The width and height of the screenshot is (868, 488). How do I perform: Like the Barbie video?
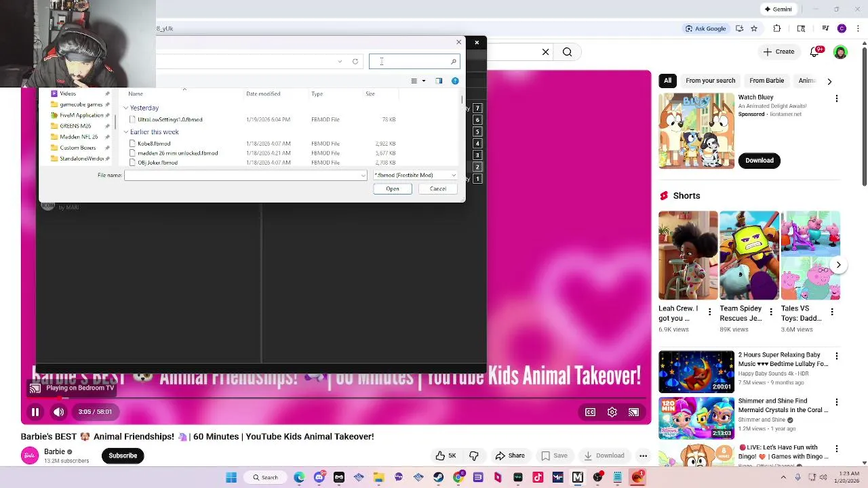pyautogui.click(x=446, y=455)
